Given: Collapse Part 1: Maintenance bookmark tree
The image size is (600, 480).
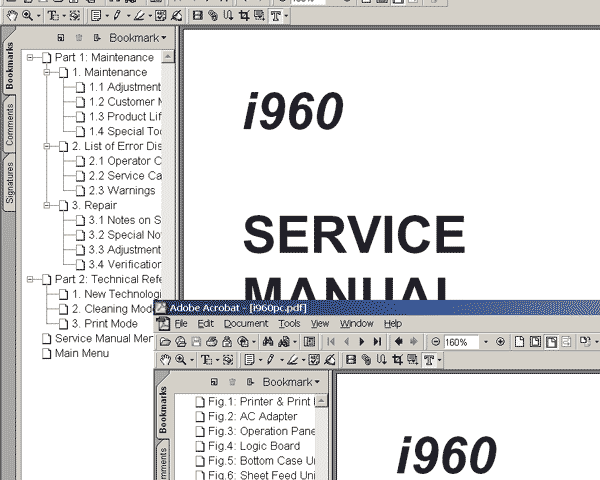Looking at the screenshot, I should 30,57.
